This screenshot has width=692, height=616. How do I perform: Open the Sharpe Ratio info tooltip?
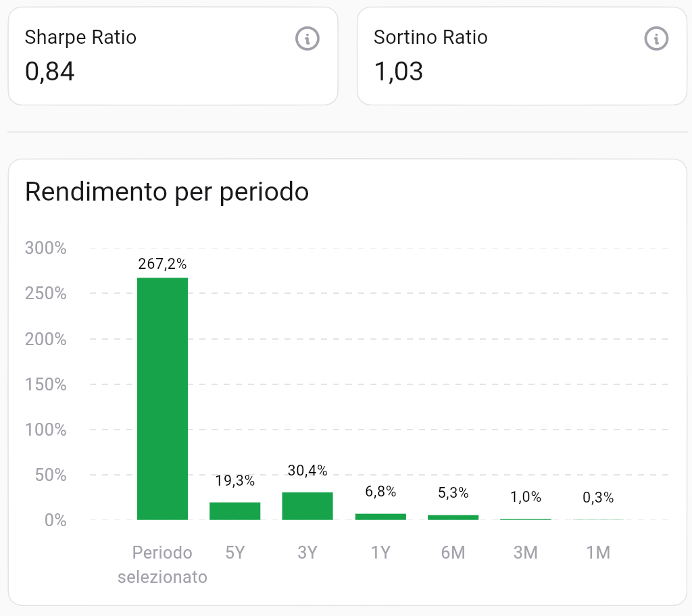click(307, 39)
